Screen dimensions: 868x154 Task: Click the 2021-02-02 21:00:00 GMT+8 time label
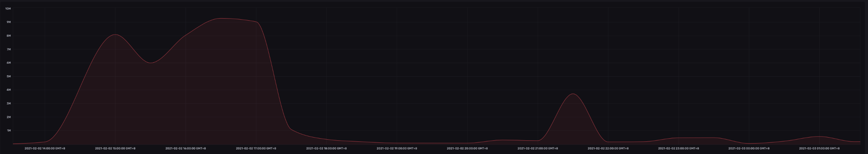pyautogui.click(x=538, y=148)
